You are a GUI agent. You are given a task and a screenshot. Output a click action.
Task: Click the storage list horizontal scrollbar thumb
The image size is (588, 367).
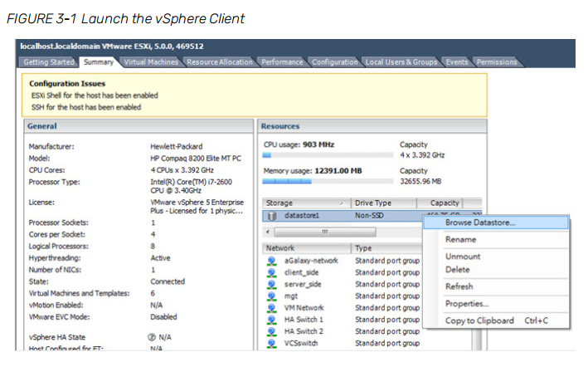click(325, 232)
